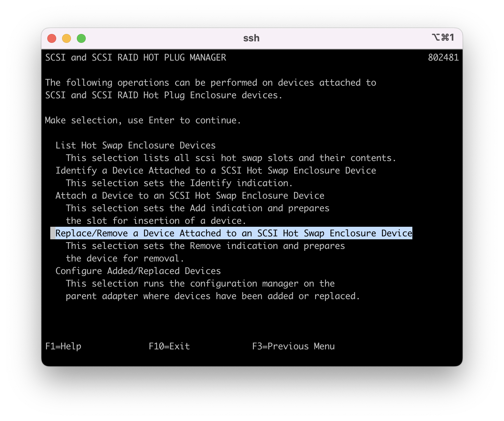Click the red close window button
Screen dimensions: 504x421
coord(52,38)
